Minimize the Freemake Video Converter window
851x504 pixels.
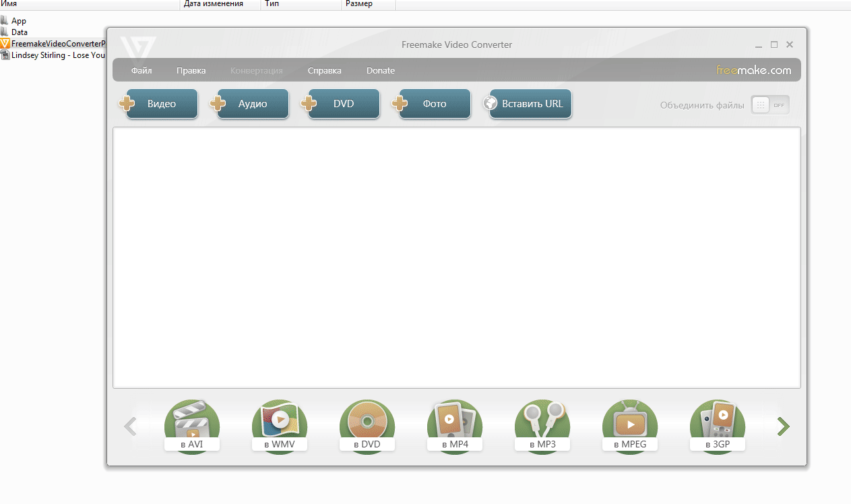pos(759,45)
